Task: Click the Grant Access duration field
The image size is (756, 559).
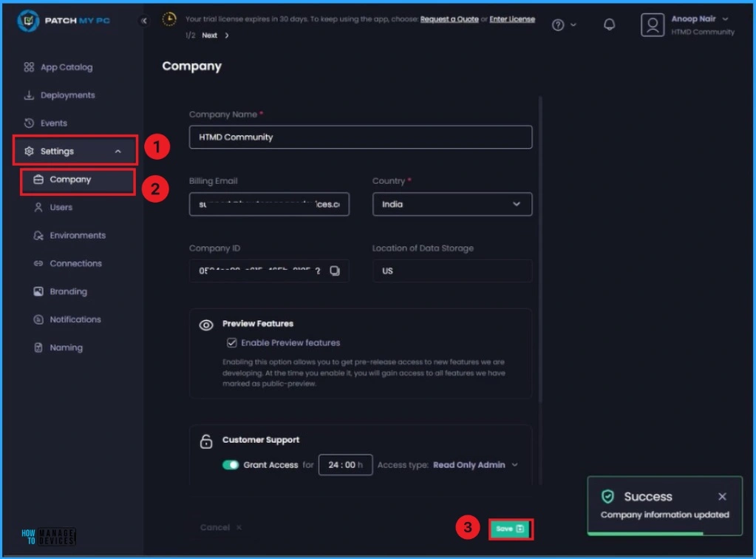Action: point(345,465)
